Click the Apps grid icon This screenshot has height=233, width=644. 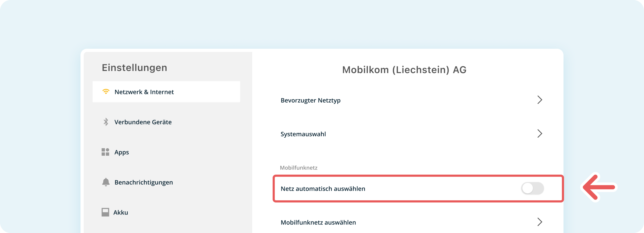coord(105,152)
